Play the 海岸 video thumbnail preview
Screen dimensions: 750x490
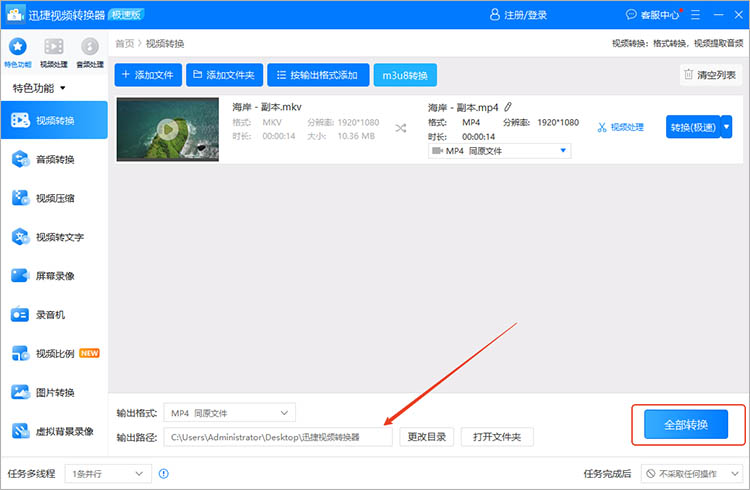click(x=168, y=129)
